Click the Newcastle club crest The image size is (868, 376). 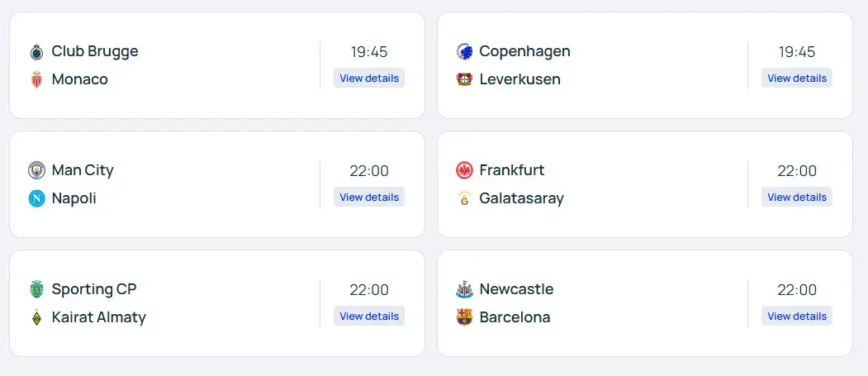click(x=464, y=290)
